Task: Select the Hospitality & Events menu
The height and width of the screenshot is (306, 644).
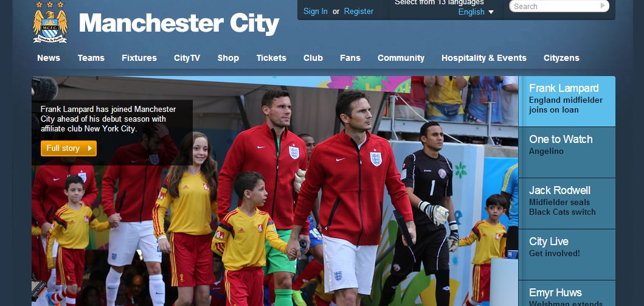Action: click(x=484, y=58)
